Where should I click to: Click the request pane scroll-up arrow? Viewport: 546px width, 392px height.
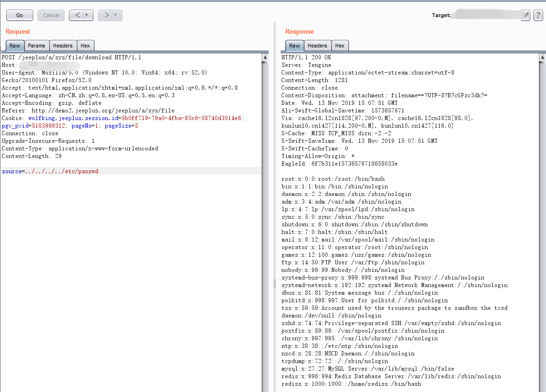tap(265, 57)
